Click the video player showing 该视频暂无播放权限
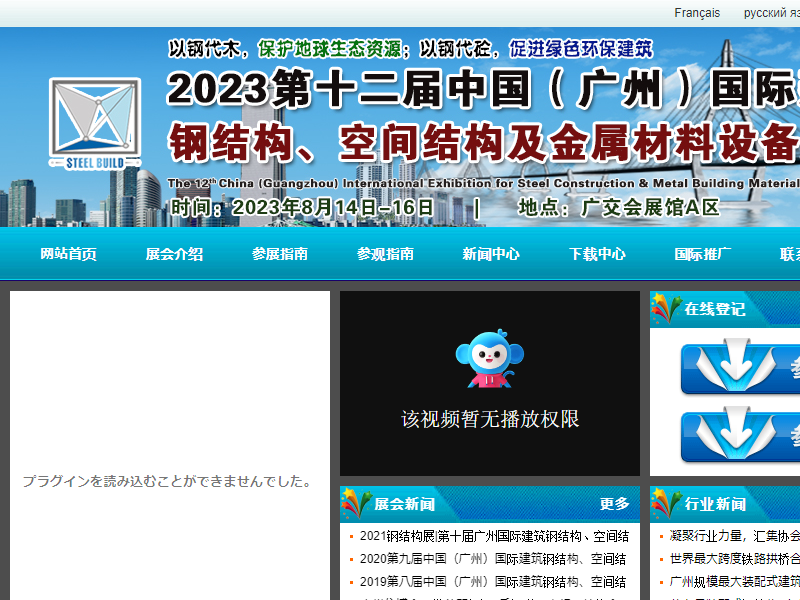800x600 pixels. point(490,383)
